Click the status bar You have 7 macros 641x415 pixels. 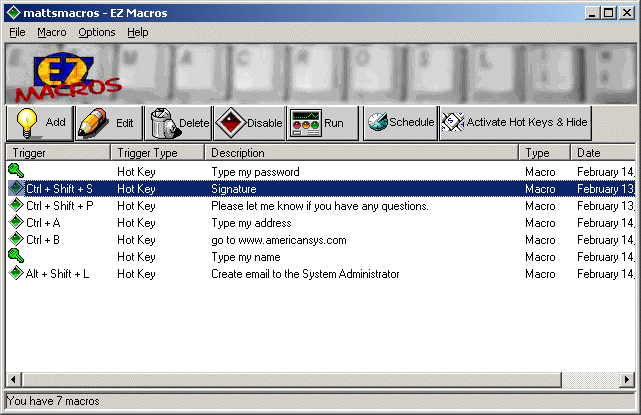tap(53, 401)
